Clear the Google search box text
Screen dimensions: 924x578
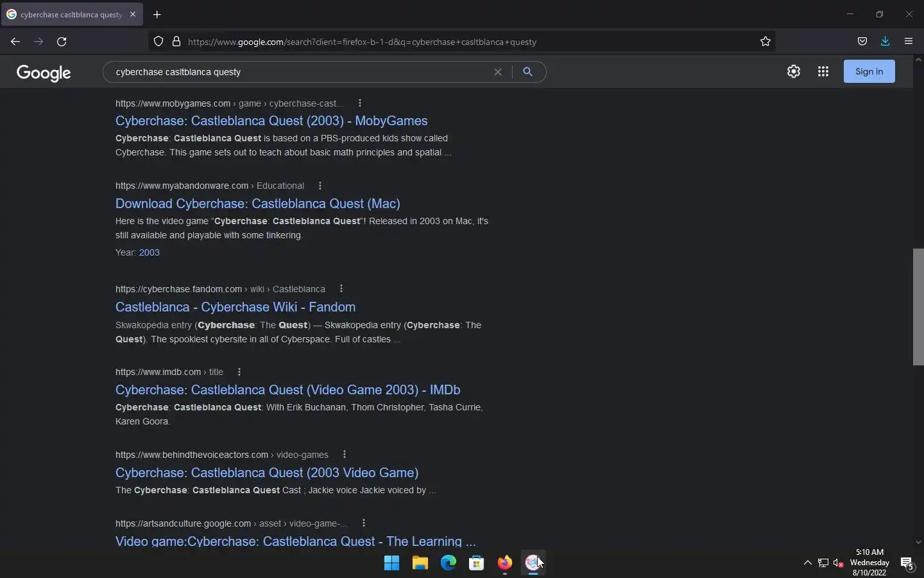[x=498, y=72]
